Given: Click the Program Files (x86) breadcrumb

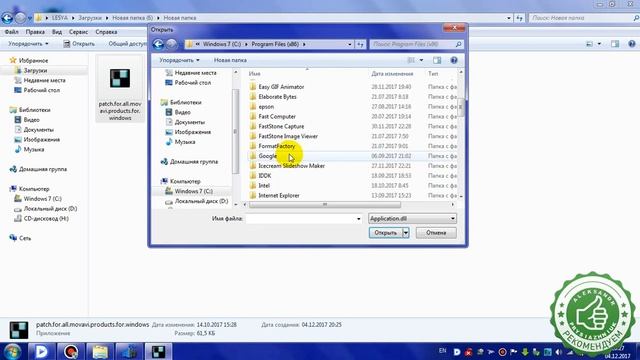Looking at the screenshot, I should 275,44.
